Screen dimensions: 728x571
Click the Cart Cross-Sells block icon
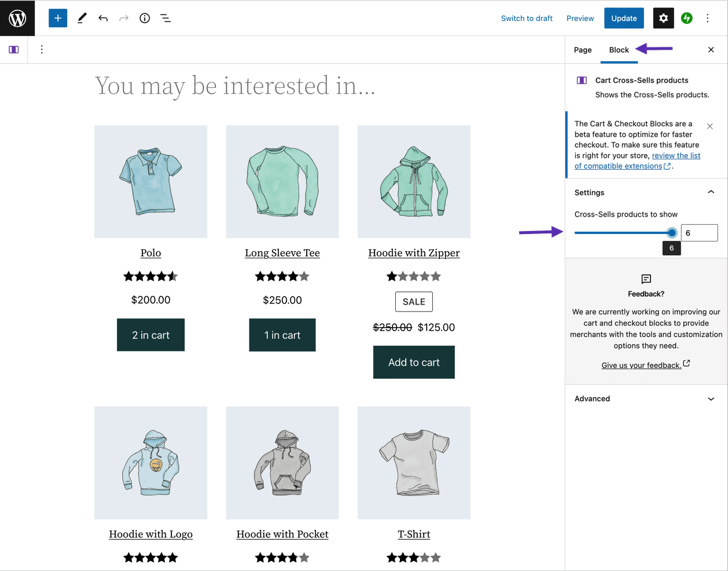(581, 80)
